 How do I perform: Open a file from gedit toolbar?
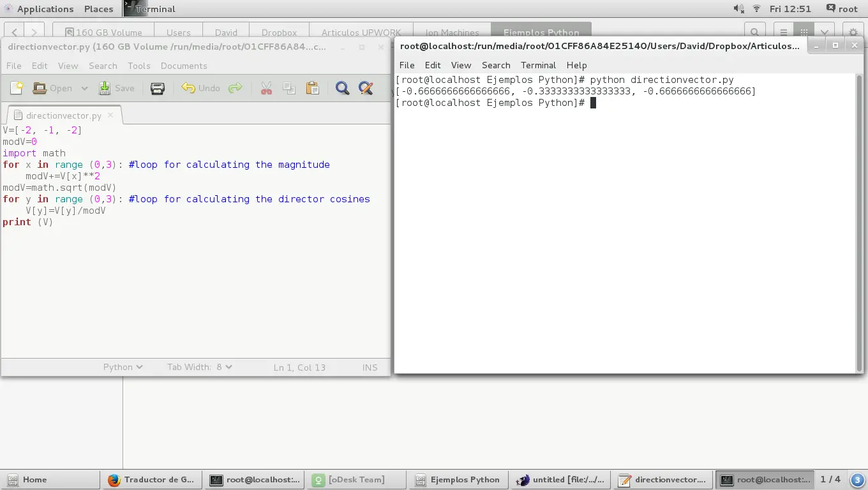pos(53,88)
